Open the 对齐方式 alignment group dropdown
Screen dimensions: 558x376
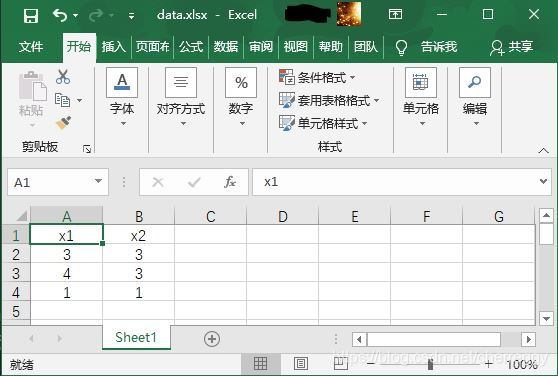(181, 97)
